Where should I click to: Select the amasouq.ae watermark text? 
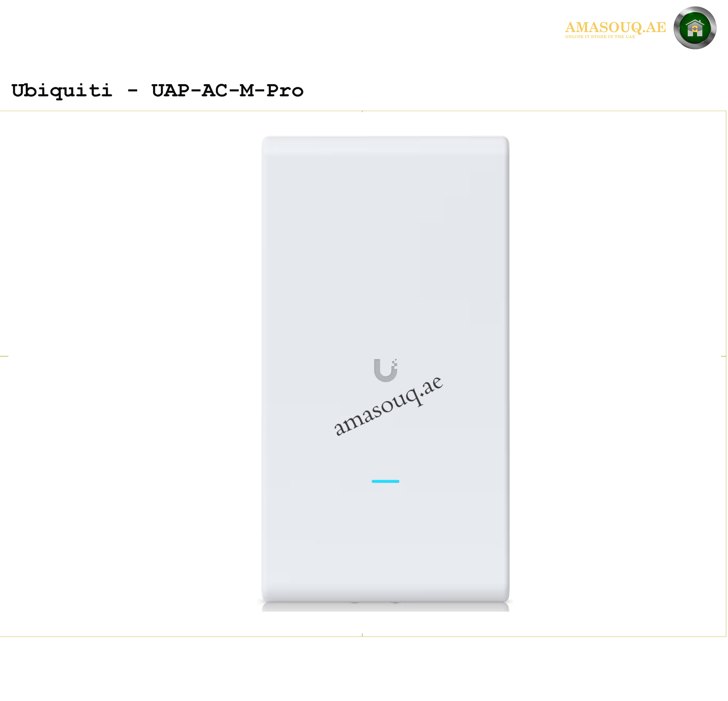click(388, 406)
